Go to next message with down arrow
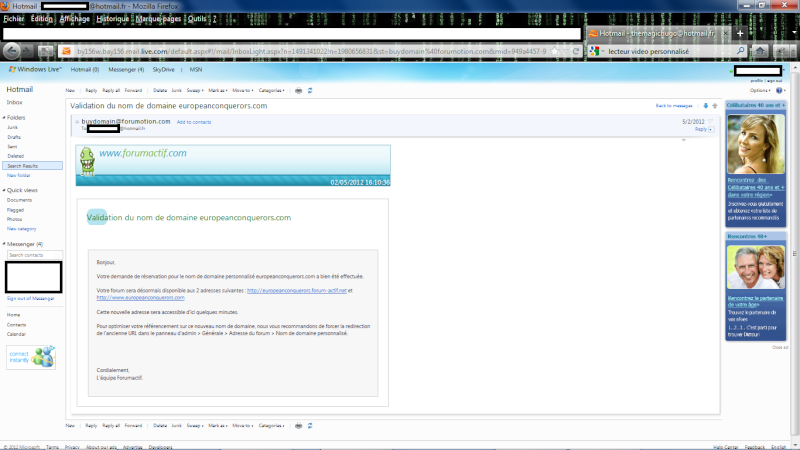Screen dimensions: 800x450 pyautogui.click(x=706, y=106)
